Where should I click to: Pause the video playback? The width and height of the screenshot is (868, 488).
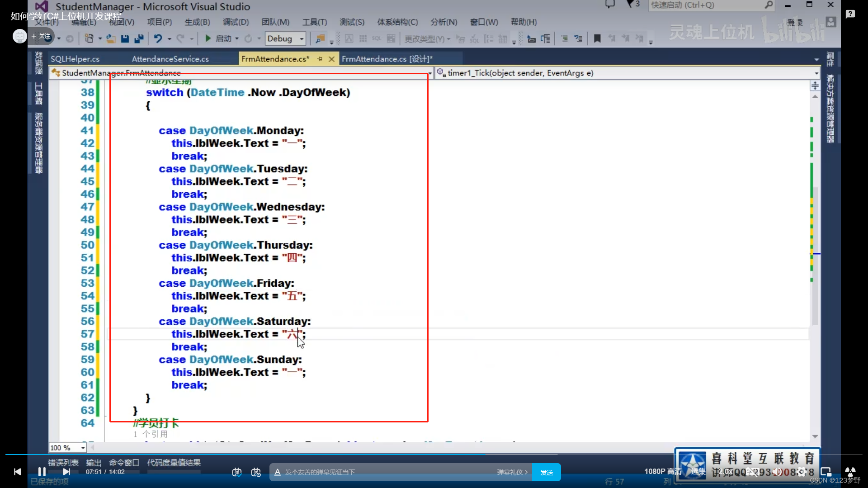[x=42, y=472]
